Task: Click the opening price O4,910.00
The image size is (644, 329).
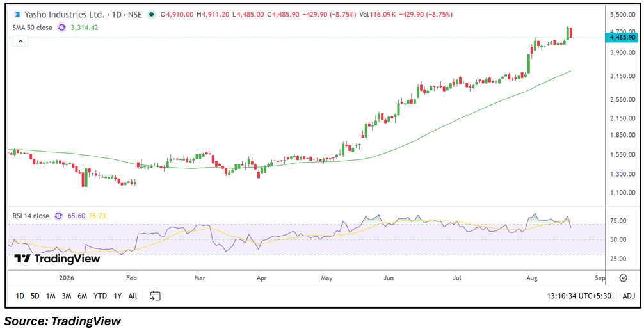Action: click(177, 14)
